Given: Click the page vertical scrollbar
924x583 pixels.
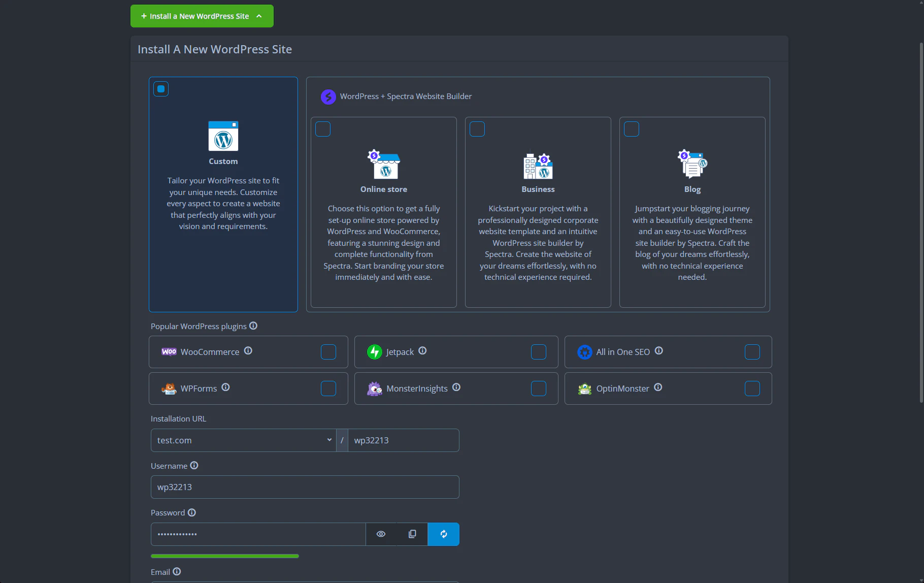Looking at the screenshot, I should [921, 223].
